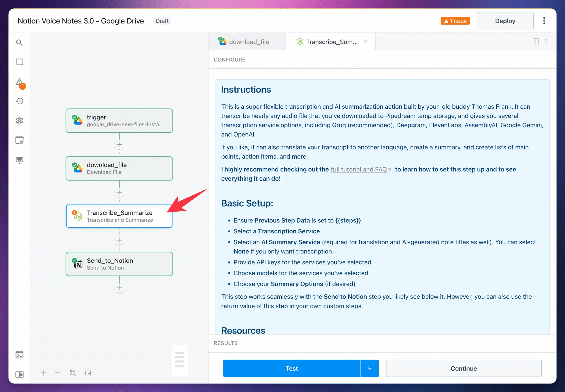Click the blue Test button
This screenshot has width=565, height=392.
click(292, 368)
